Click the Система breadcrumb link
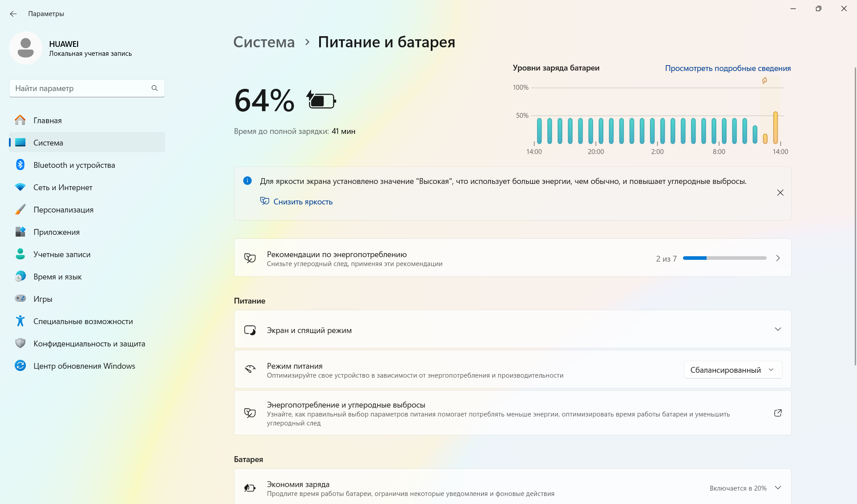The image size is (857, 504). click(264, 42)
